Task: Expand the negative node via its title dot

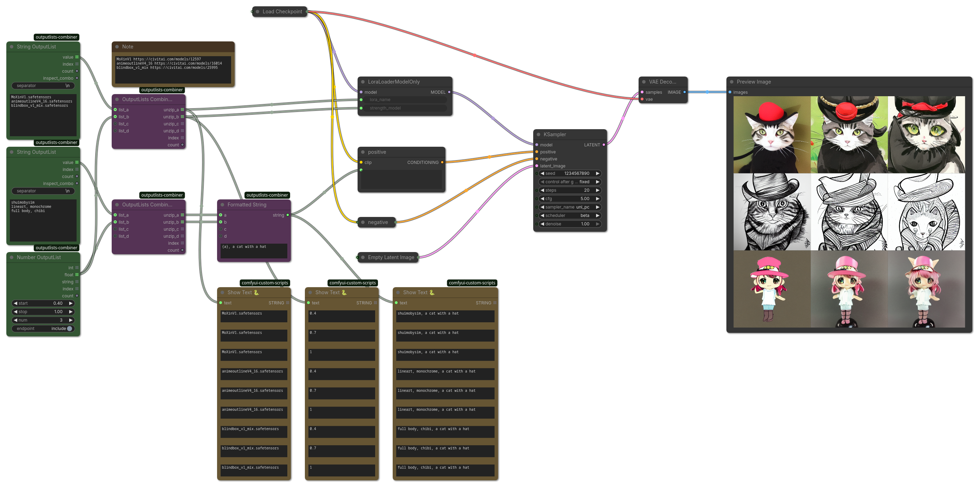Action: coord(363,223)
